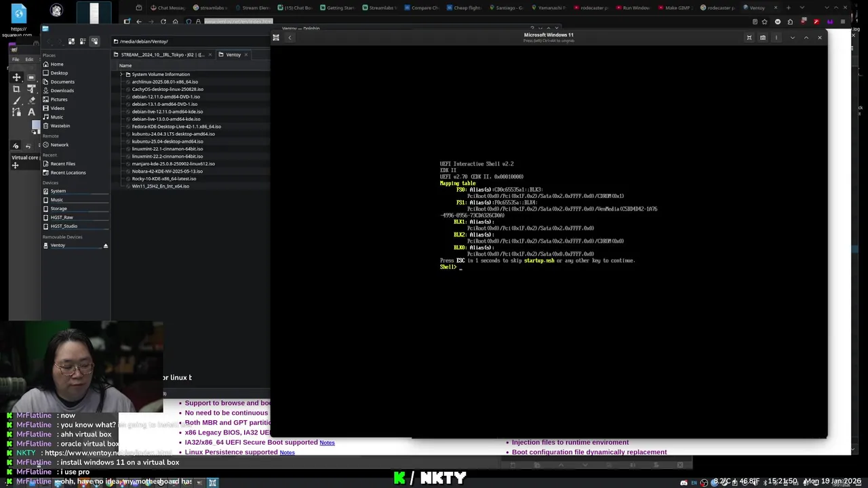
Task: Select Nobara-42-KDE-NV-2025-05-13.iso
Action: point(167,171)
